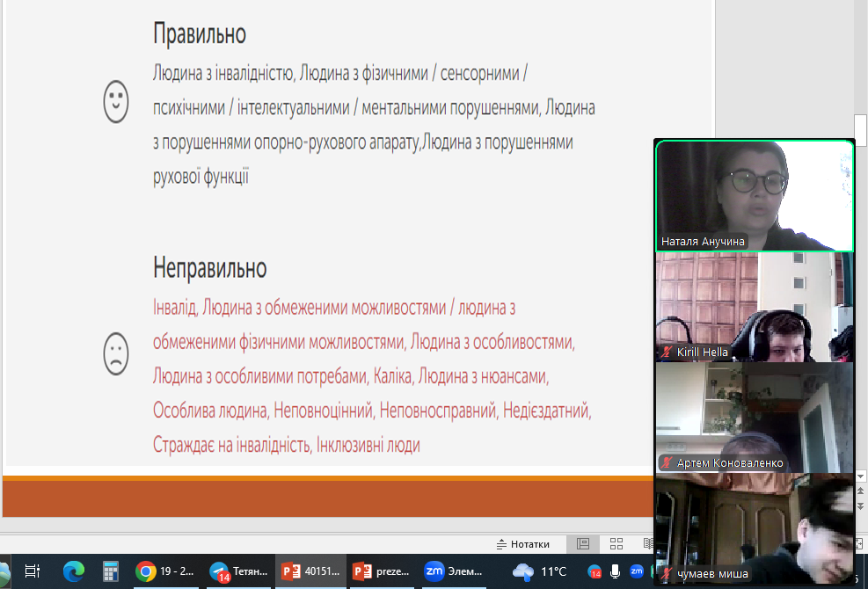
Task: Click the red text 'Інклюзивні люди'
Action: click(368, 445)
